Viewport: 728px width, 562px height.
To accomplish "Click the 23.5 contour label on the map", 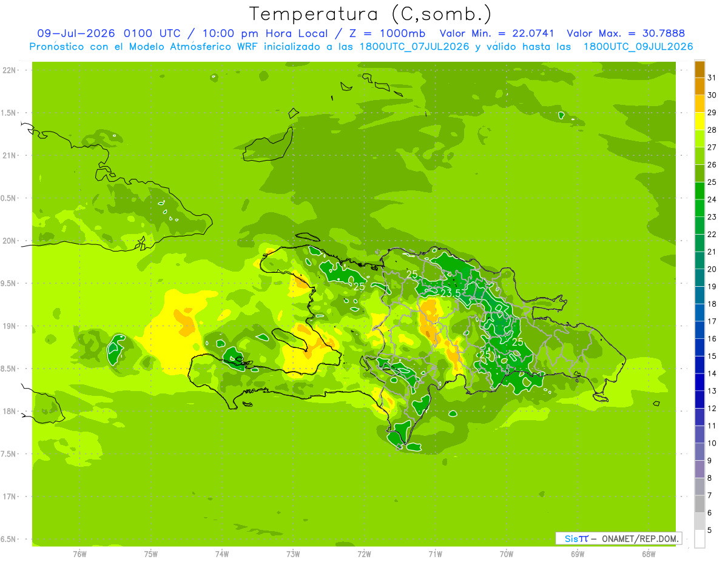I will (451, 293).
